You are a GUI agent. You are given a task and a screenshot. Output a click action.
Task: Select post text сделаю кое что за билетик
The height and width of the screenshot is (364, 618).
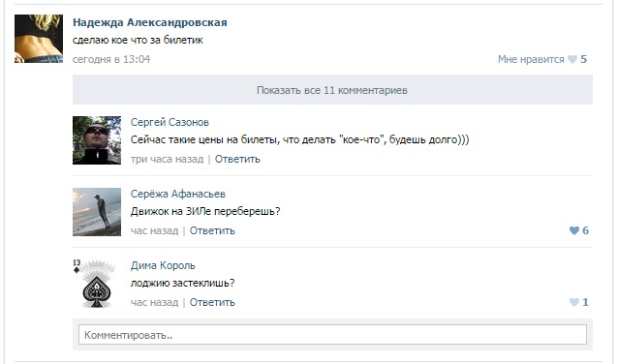138,41
